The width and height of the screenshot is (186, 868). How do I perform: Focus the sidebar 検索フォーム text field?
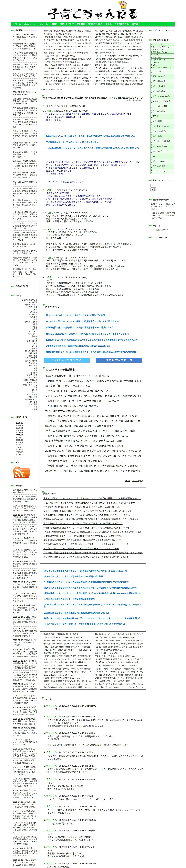(161, 185)
